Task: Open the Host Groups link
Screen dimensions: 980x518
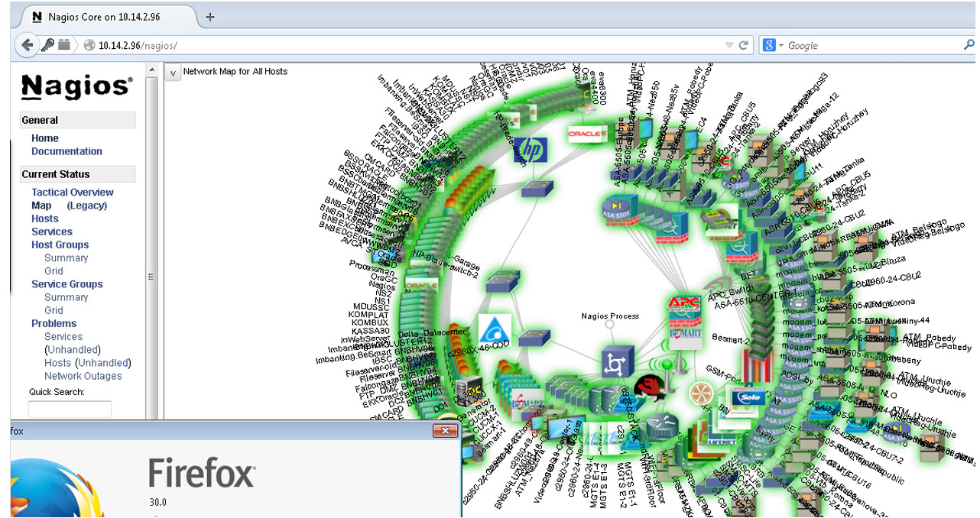Action: point(60,244)
